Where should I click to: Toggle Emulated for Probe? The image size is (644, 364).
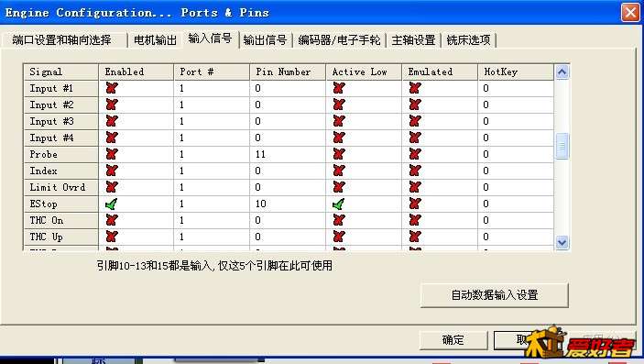point(415,154)
